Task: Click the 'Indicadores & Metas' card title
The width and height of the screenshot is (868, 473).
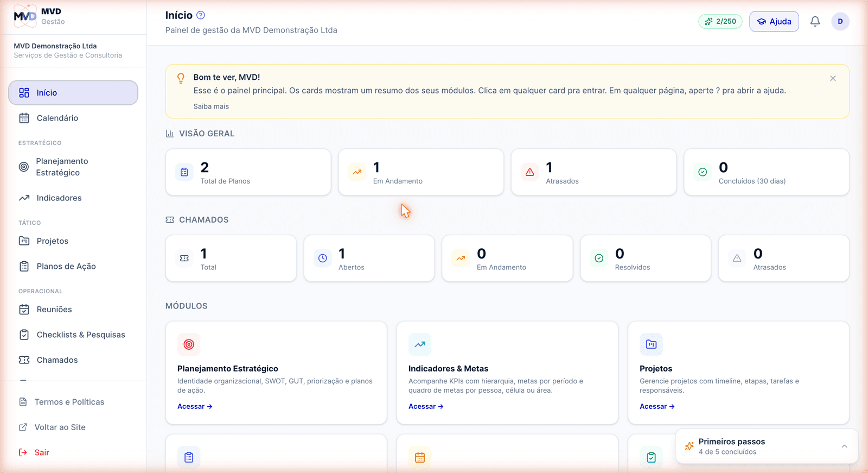Action: [448, 369]
